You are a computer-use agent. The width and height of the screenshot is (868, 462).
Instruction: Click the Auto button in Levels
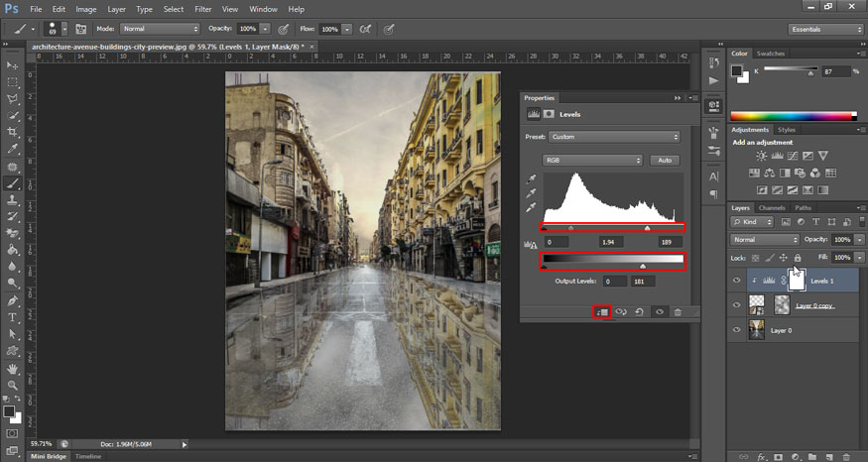[x=665, y=160]
